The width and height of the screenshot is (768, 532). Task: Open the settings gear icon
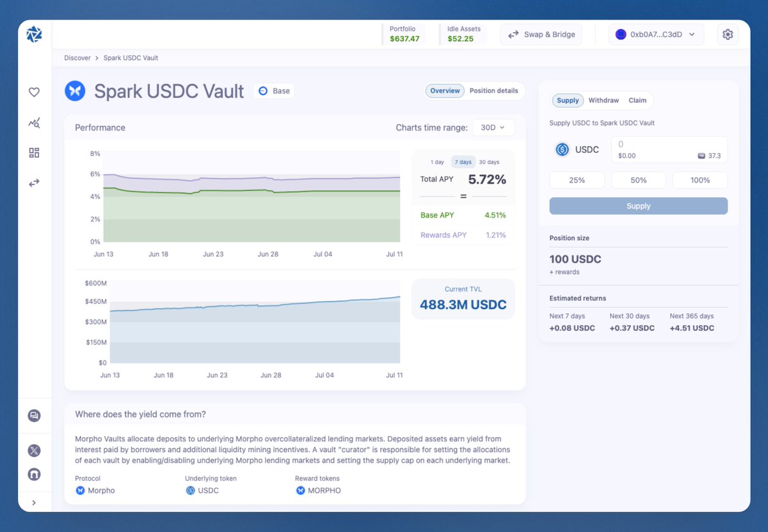[728, 35]
